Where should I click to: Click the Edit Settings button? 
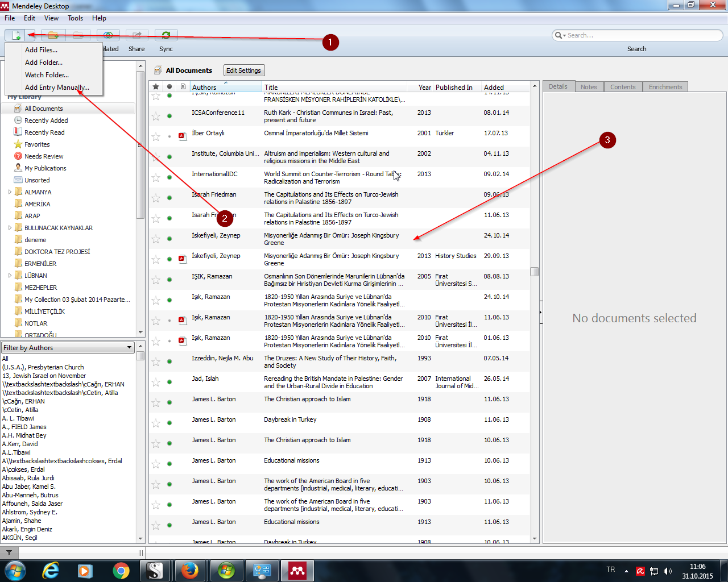click(x=243, y=70)
